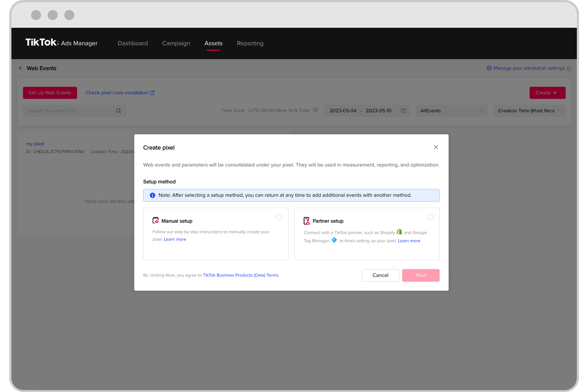Switch to the Campaign tab

pyautogui.click(x=176, y=43)
